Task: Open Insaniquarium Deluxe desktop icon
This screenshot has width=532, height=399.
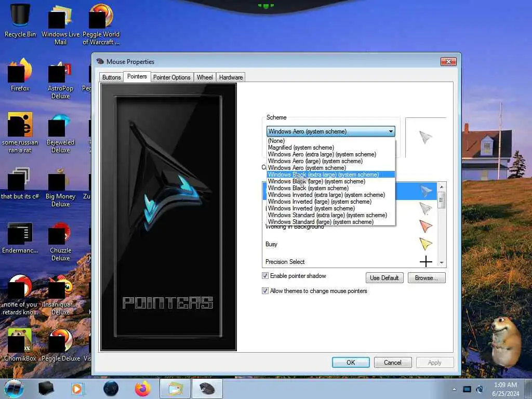Action: pyautogui.click(x=60, y=295)
